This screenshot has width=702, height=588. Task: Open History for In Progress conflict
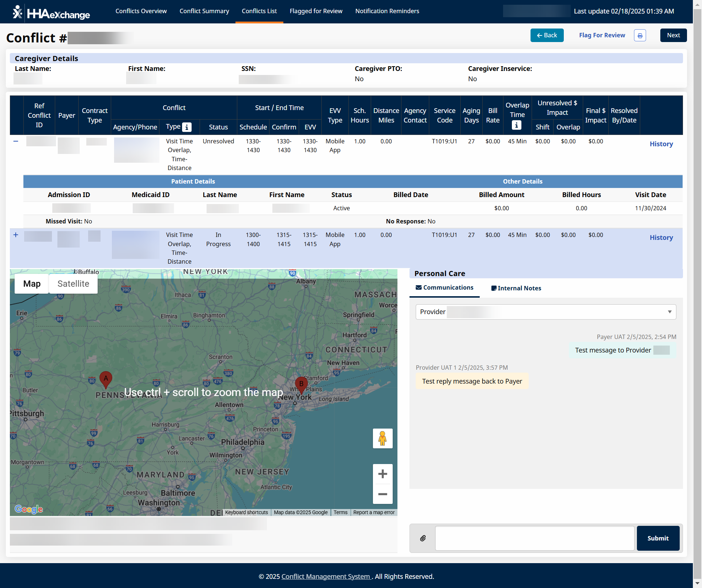[661, 238]
